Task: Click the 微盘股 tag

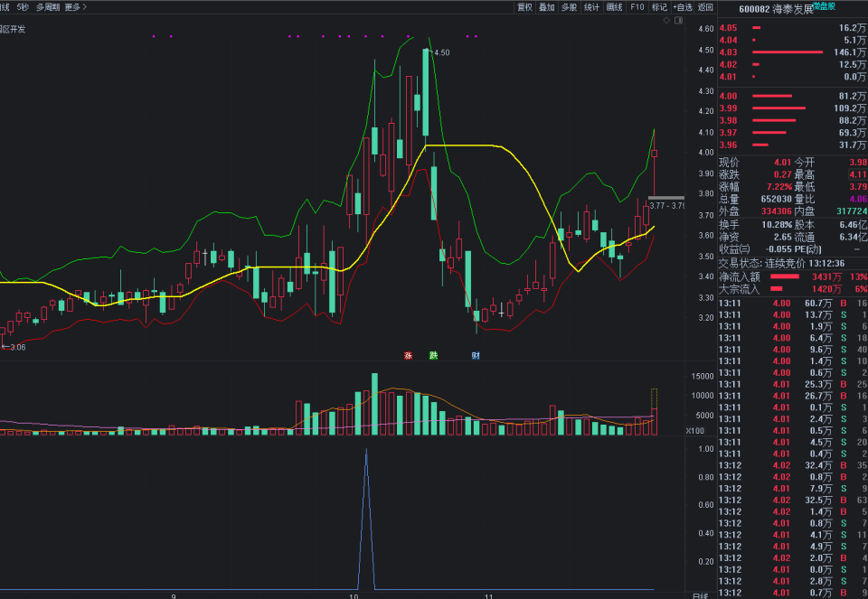Action: (825, 6)
